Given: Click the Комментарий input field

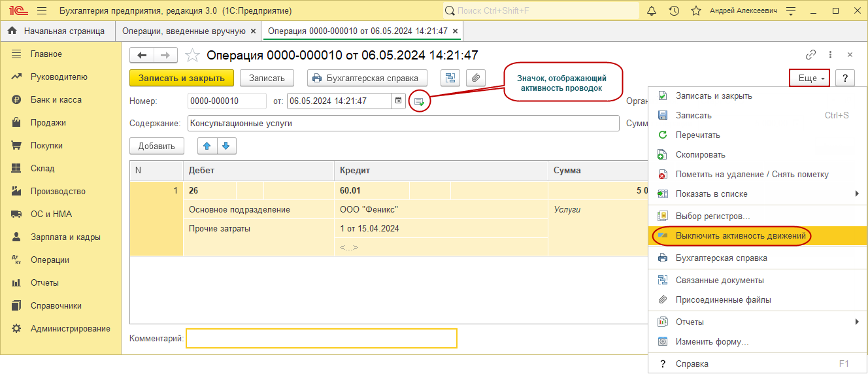Looking at the screenshot, I should point(322,338).
